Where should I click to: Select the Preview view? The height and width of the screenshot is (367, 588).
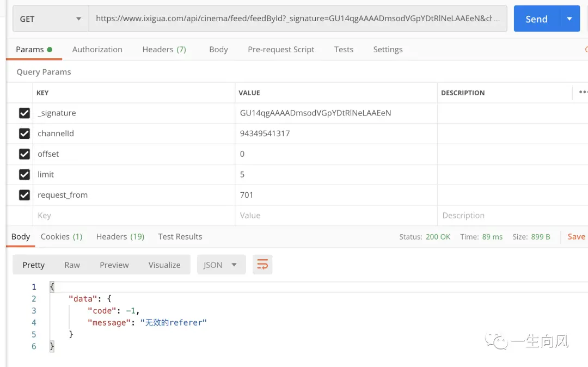coord(114,265)
